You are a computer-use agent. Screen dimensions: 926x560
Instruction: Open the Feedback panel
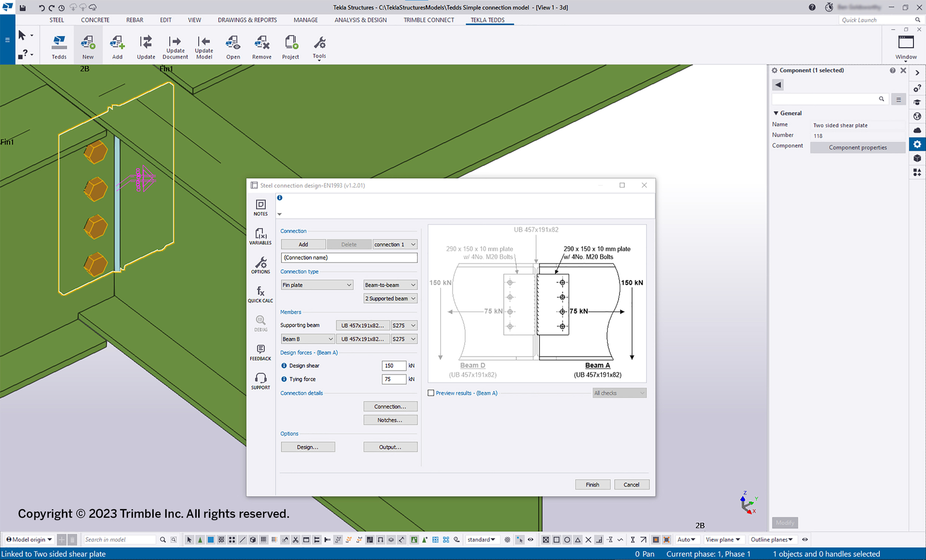pos(260,352)
